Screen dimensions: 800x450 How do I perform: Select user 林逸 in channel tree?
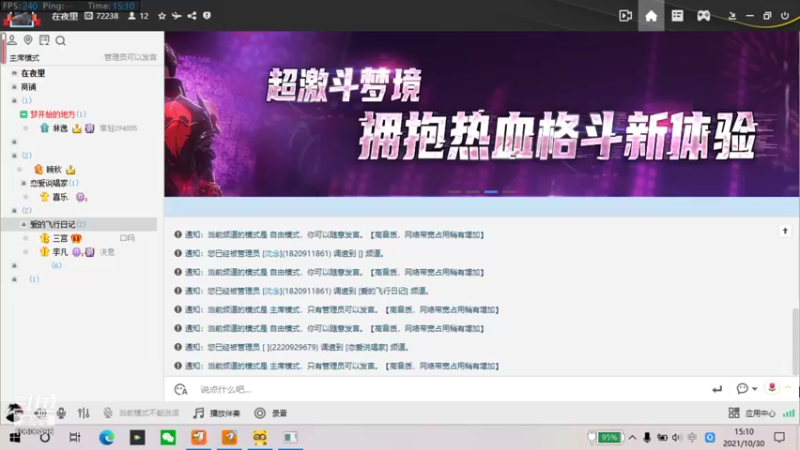[x=60, y=128]
